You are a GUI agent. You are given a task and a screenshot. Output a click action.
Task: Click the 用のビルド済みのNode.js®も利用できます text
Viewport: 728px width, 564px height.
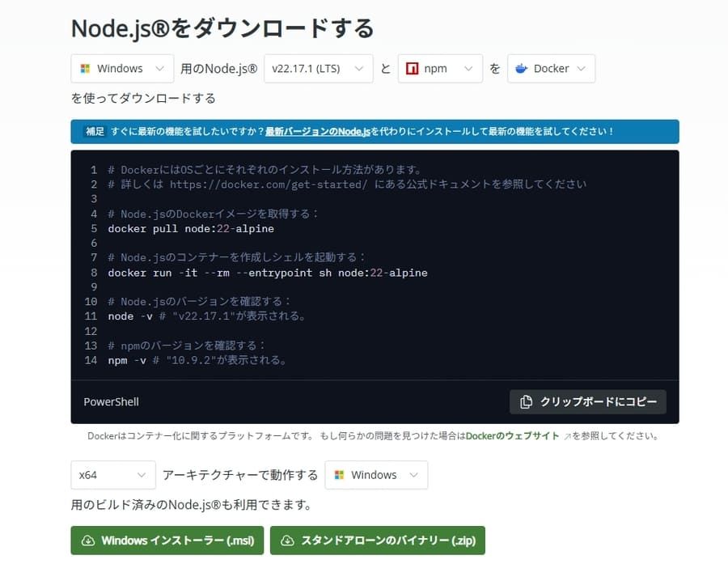coord(191,505)
